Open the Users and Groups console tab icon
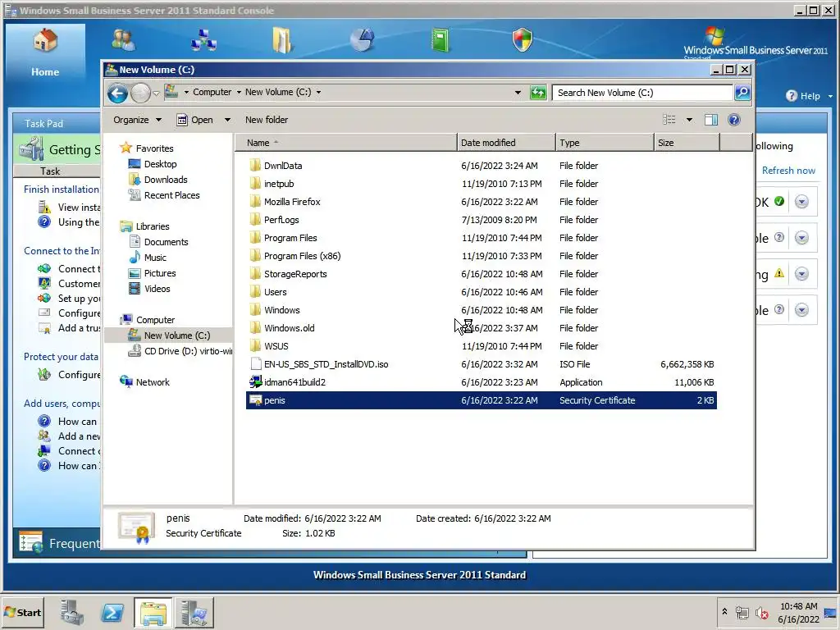Image resolution: width=840 pixels, height=630 pixels. [124, 39]
